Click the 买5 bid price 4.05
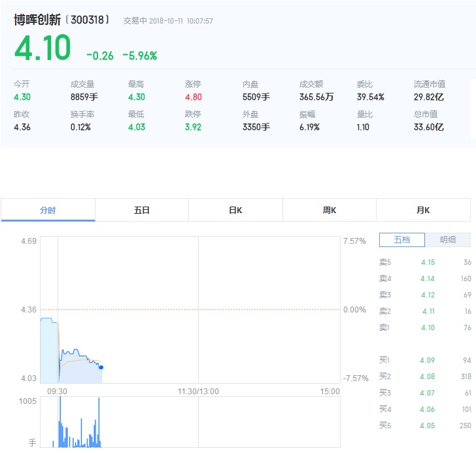Image resolution: width=476 pixels, height=453 pixels. (x=428, y=426)
